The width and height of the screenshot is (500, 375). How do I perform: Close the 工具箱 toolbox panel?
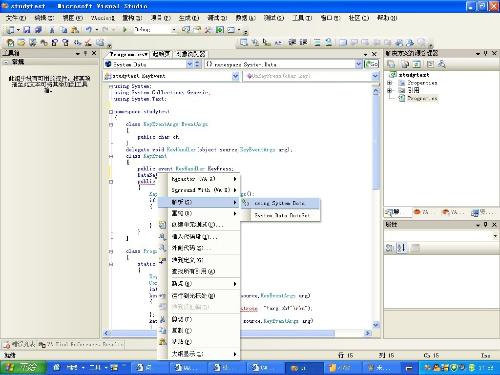(x=94, y=53)
